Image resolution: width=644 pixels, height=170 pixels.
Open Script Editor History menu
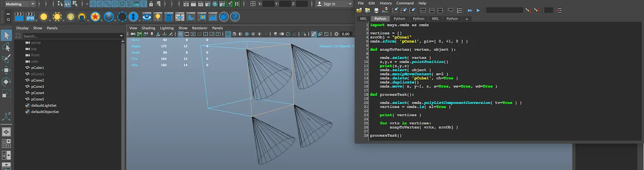pyautogui.click(x=386, y=3)
